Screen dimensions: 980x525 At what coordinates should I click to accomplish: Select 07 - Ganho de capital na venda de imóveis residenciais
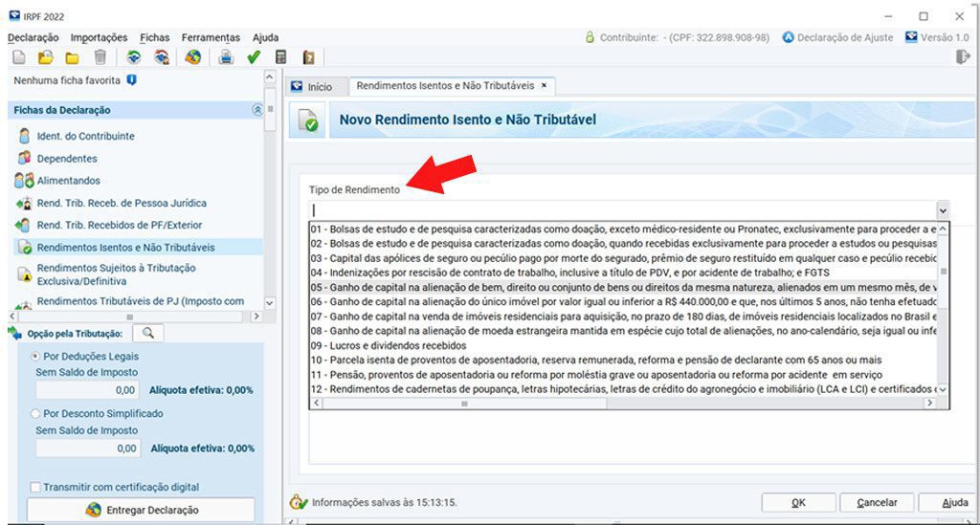[623, 317]
